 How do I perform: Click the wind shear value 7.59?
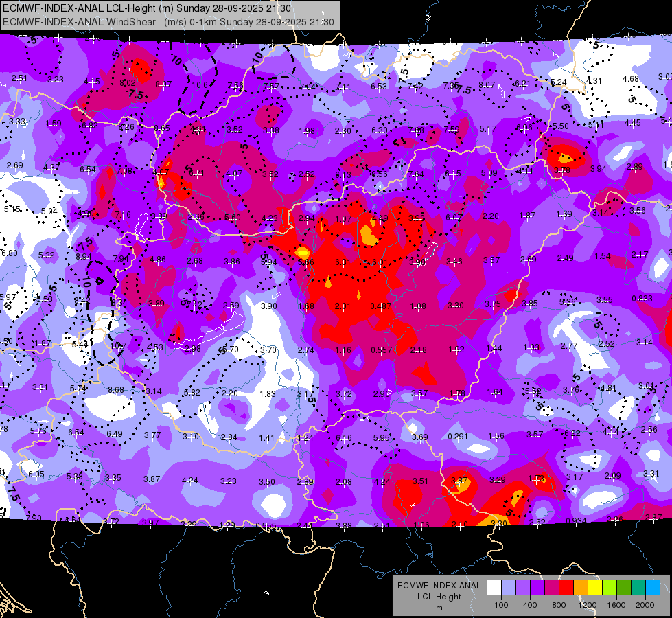pos(452,130)
